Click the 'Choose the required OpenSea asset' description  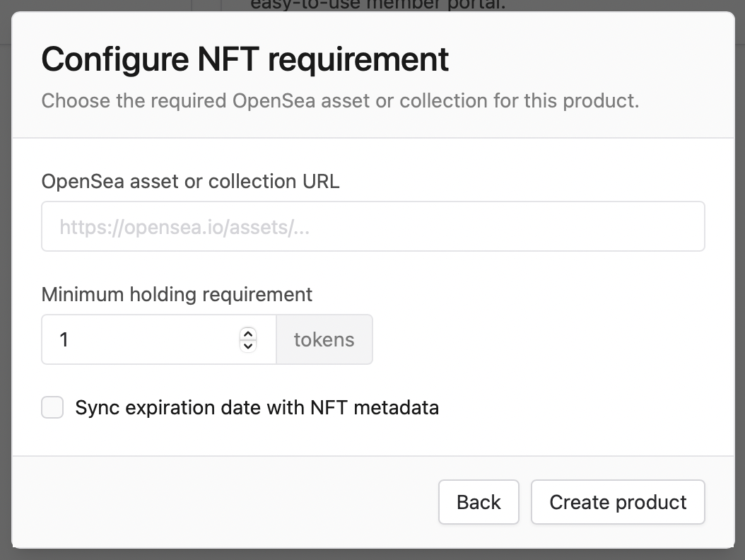click(x=340, y=100)
